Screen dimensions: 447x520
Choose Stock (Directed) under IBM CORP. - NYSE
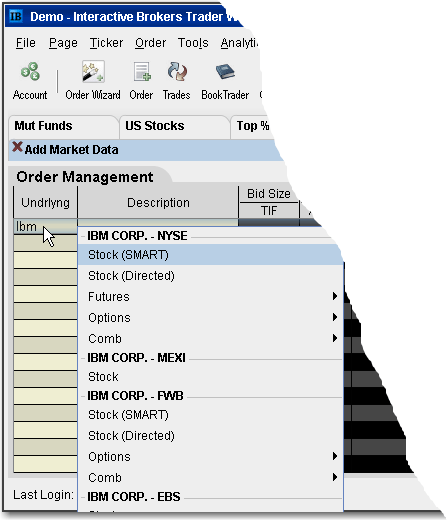tap(210, 276)
